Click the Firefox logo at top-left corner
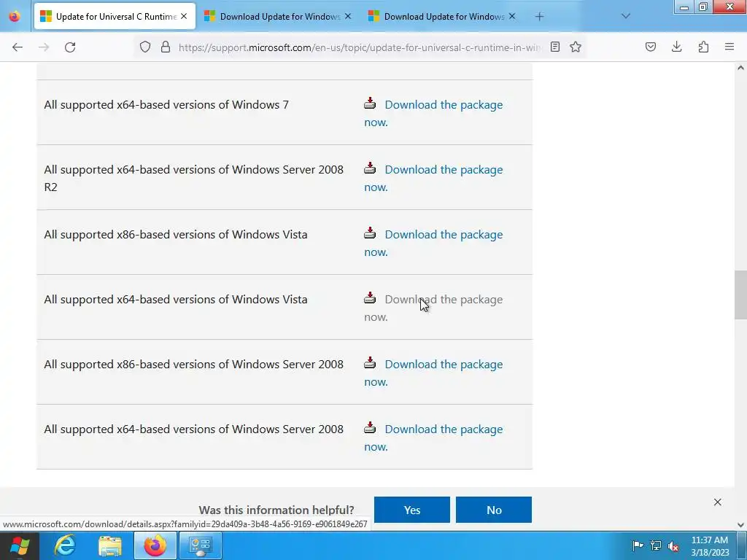This screenshot has width=747, height=560. pos(15,17)
